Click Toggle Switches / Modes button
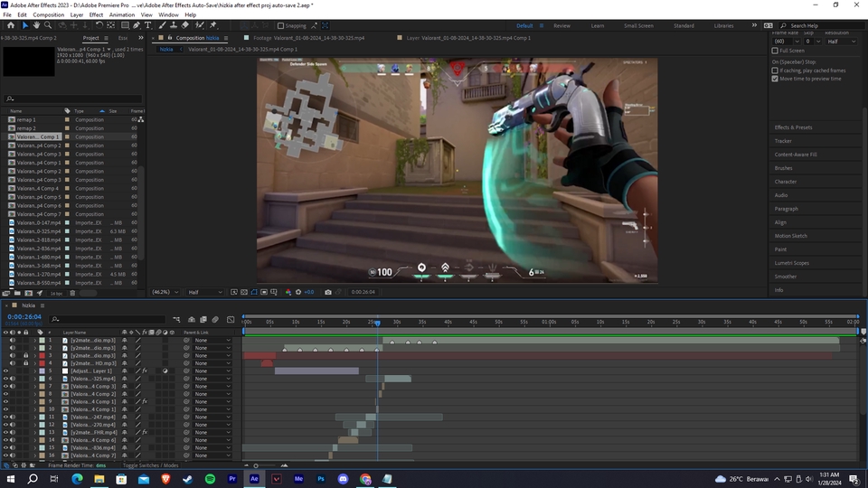Image resolution: width=868 pixels, height=488 pixels. point(150,465)
